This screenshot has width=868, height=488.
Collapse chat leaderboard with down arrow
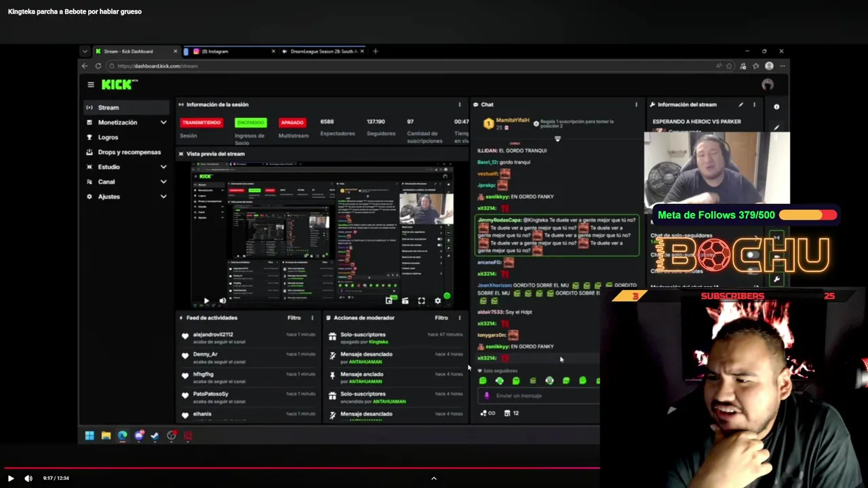click(557, 138)
